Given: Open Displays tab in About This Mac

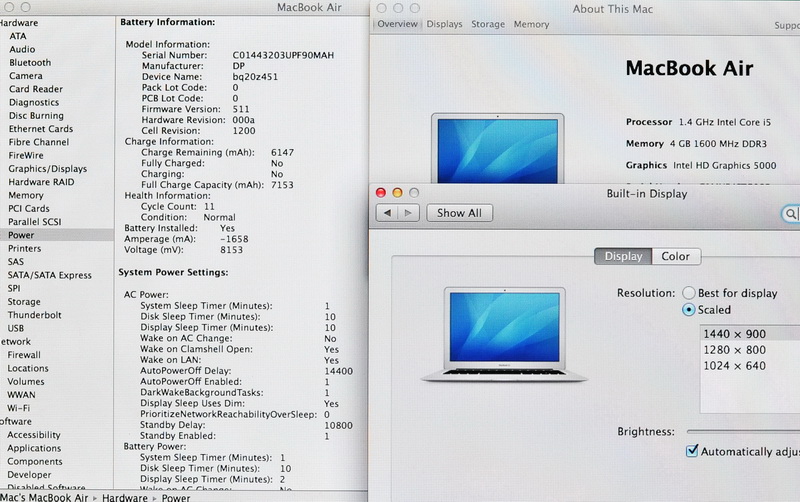Looking at the screenshot, I should [444, 24].
